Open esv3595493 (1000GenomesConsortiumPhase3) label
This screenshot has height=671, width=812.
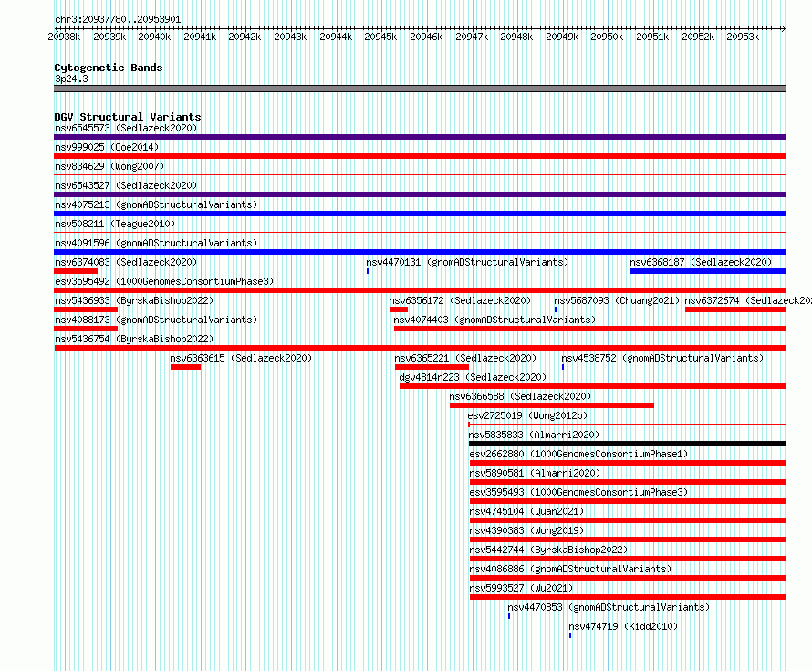[x=578, y=492]
